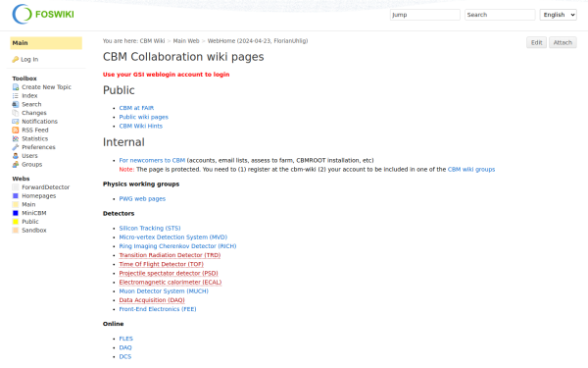
Task: Open the Preferences link
Action: 38,147
